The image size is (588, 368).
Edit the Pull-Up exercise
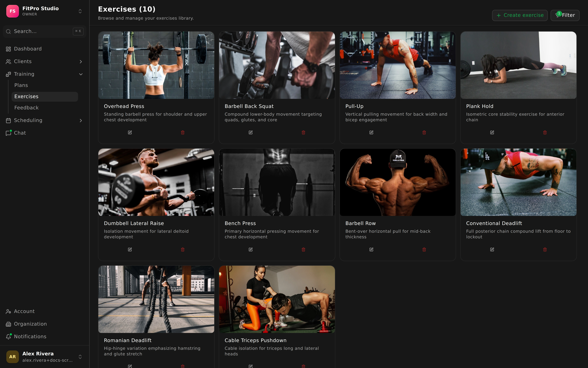[371, 132]
